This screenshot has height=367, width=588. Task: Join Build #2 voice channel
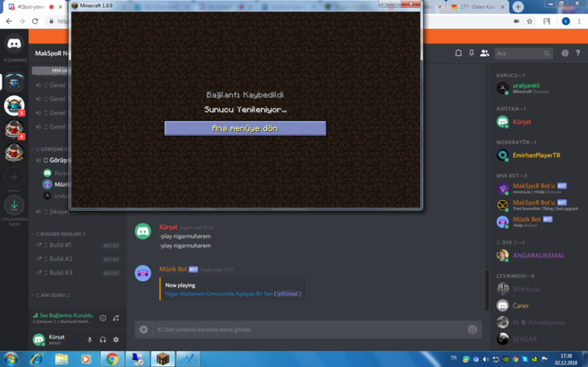tap(76, 259)
